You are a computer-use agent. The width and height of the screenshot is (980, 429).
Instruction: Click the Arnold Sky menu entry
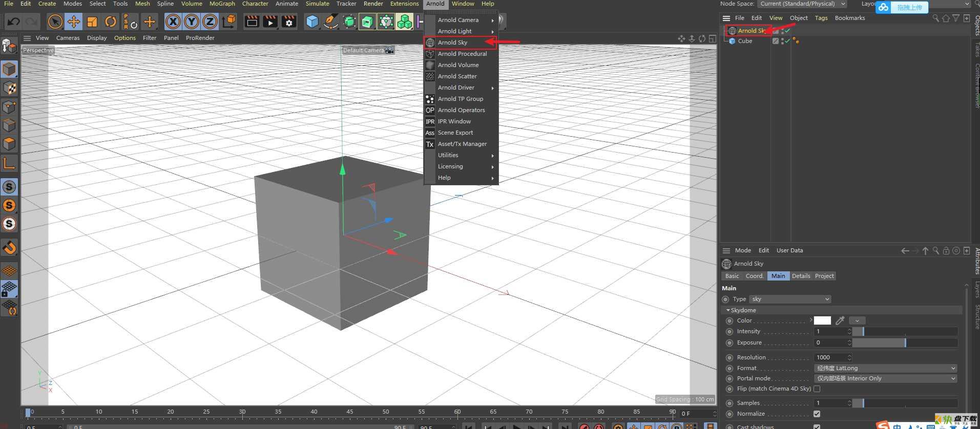460,42
